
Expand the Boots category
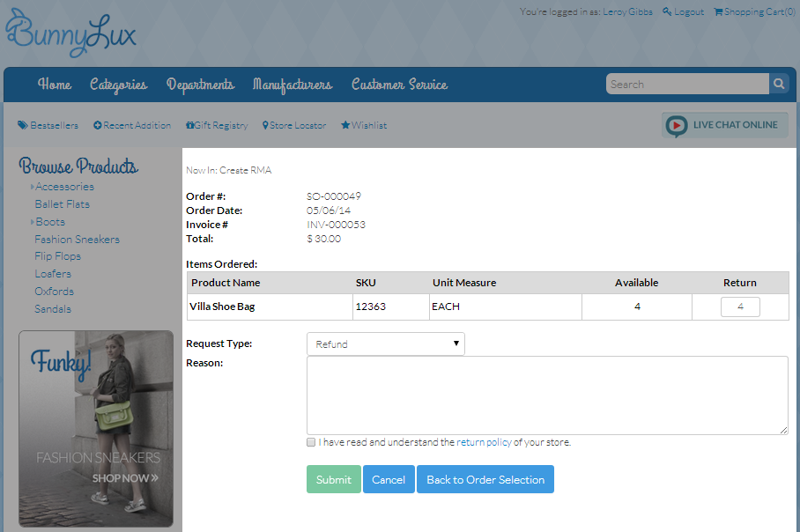click(49, 222)
